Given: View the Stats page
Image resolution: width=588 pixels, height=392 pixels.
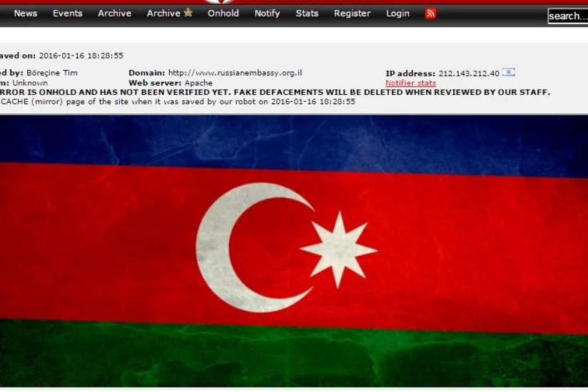Looking at the screenshot, I should pos(307,14).
